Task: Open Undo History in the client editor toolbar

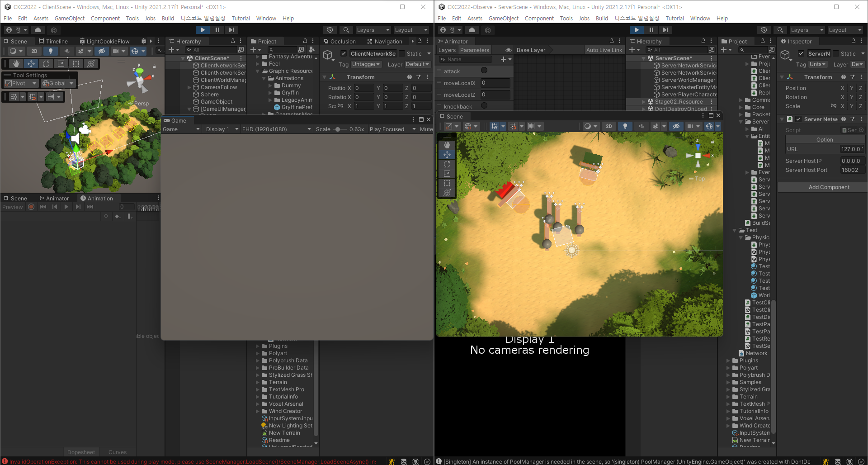Action: click(x=330, y=30)
